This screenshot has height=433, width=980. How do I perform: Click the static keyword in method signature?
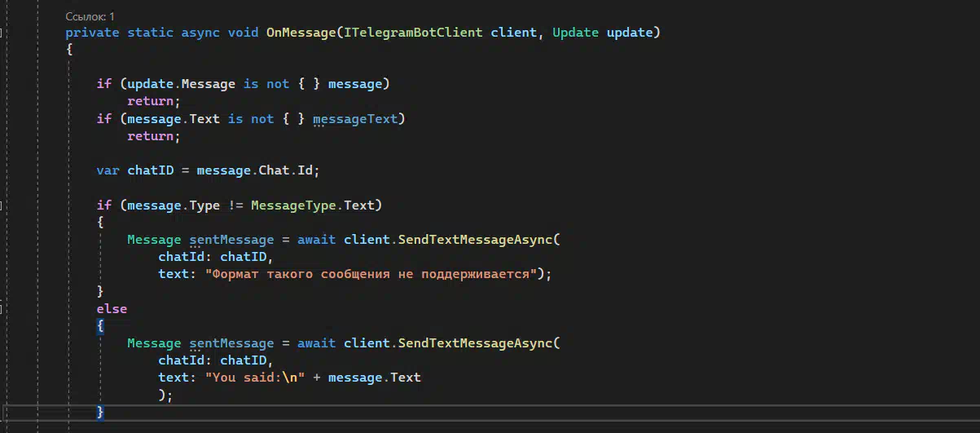coord(155,33)
